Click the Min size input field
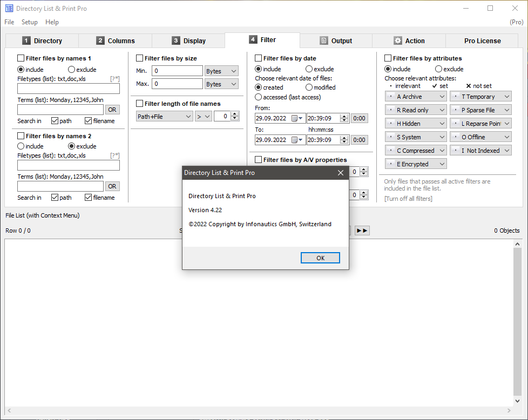The width and height of the screenshot is (528, 420). click(x=178, y=71)
